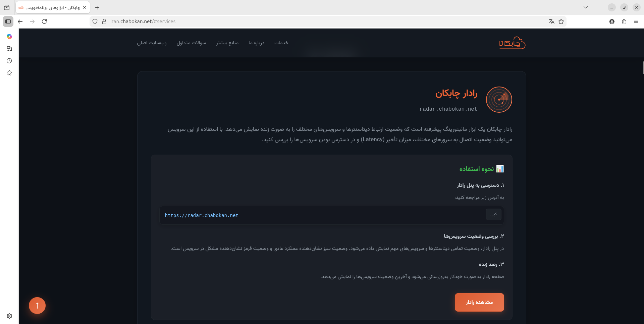Click the scroll-to-top arrow button
644x324 pixels.
point(37,306)
